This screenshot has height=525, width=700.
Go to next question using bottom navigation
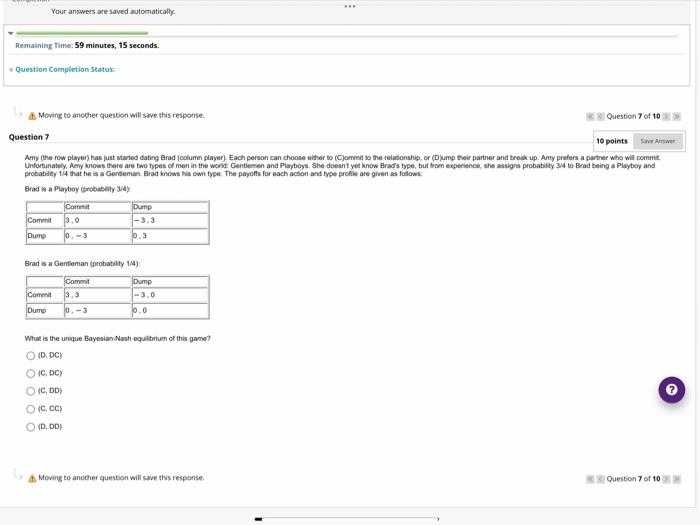(x=666, y=479)
